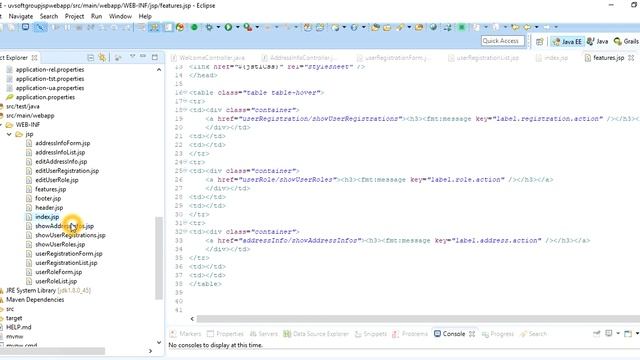Open Project Explorer View Menu triangle
This screenshot has height=360, width=640.
pyautogui.click(x=132, y=57)
